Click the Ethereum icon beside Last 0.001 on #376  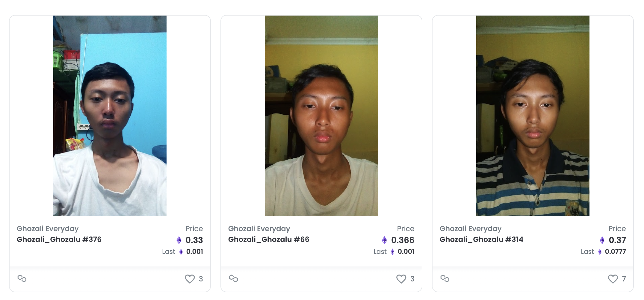[x=181, y=252]
